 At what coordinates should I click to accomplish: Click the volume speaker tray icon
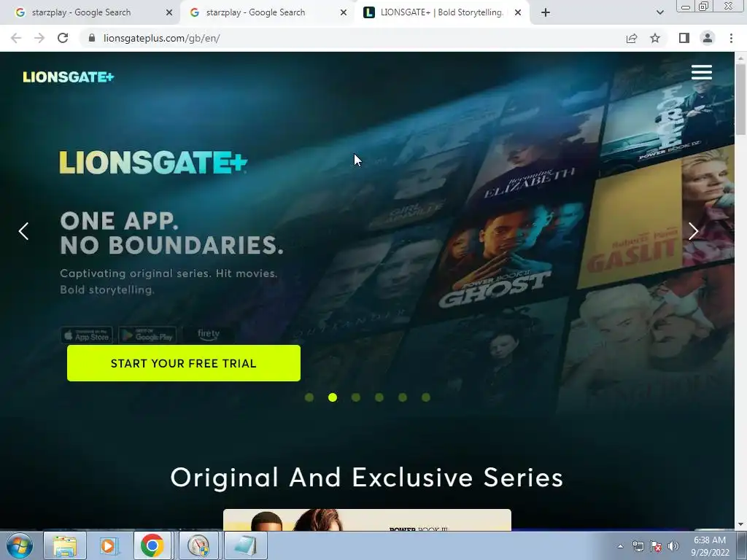coord(673,546)
